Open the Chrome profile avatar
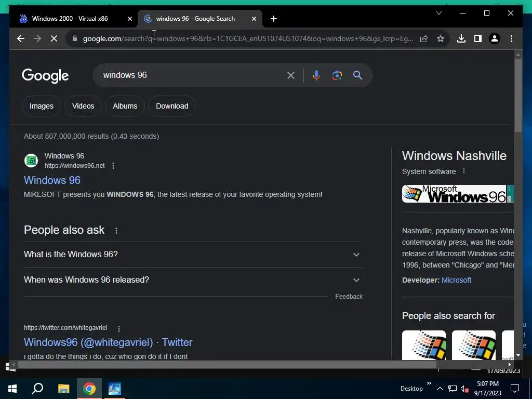 495,38
